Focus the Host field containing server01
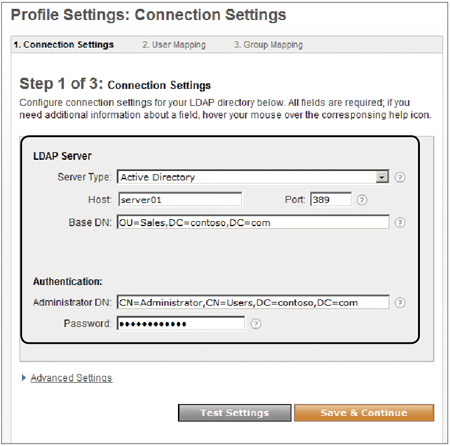This screenshot has width=450, height=446. 180,200
